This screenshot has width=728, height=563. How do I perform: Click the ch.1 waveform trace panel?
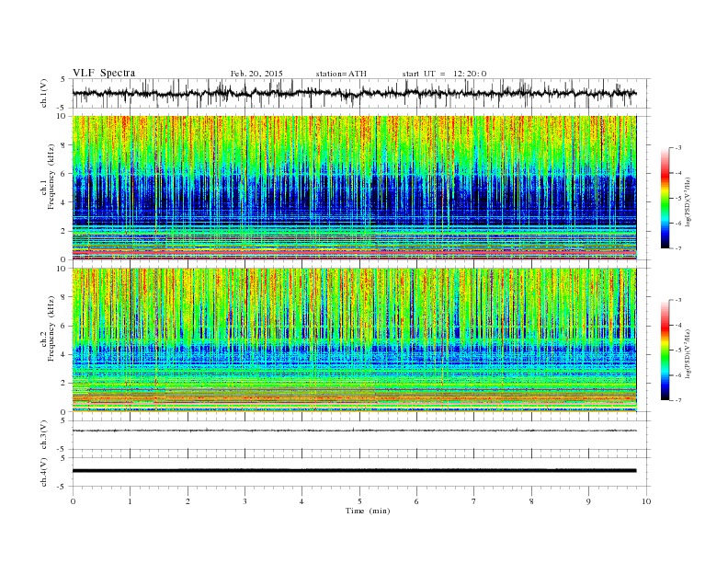pyautogui.click(x=360, y=93)
